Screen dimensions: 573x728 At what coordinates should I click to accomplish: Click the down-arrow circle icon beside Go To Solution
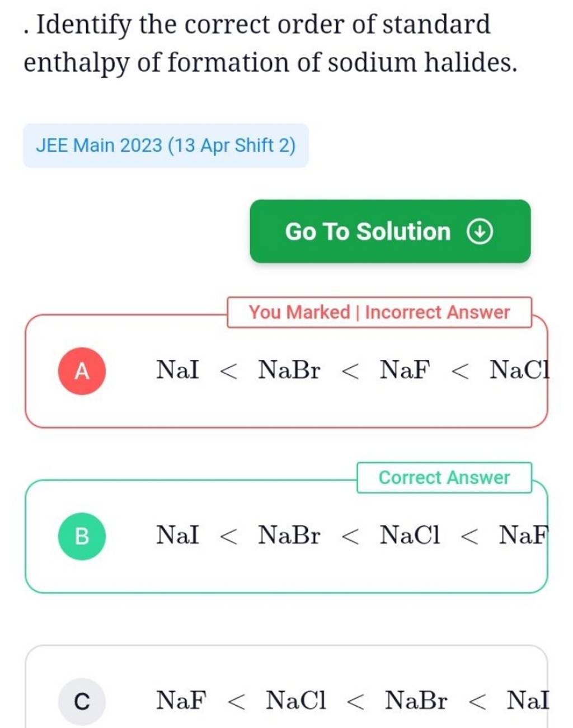pyautogui.click(x=480, y=232)
